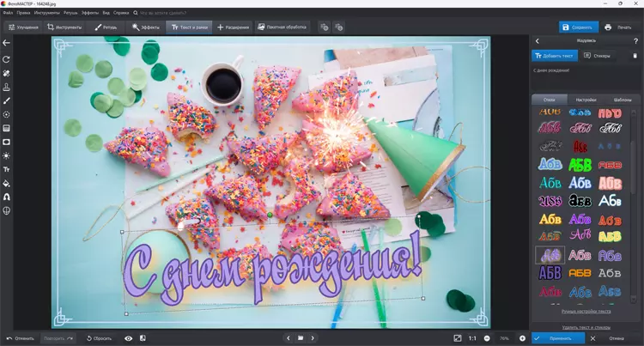Select the headphone-shaped tool in sidebar

[x=6, y=197]
